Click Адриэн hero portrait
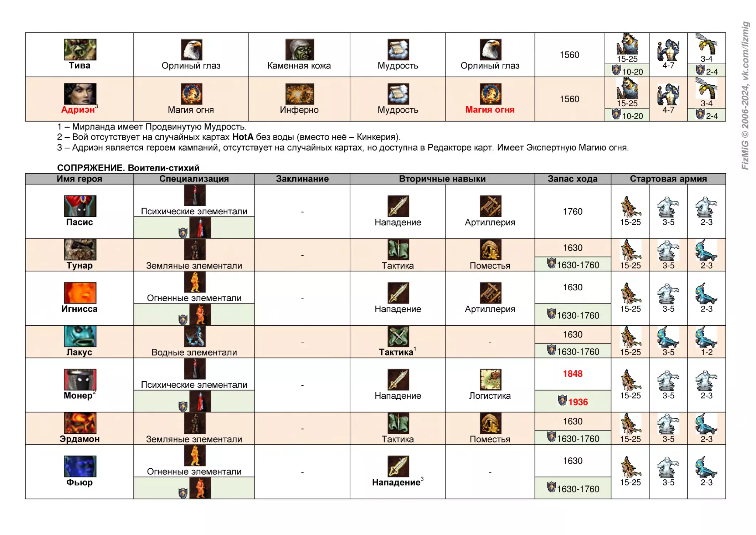Viewport: 756px width, 535px height. pos(80,94)
